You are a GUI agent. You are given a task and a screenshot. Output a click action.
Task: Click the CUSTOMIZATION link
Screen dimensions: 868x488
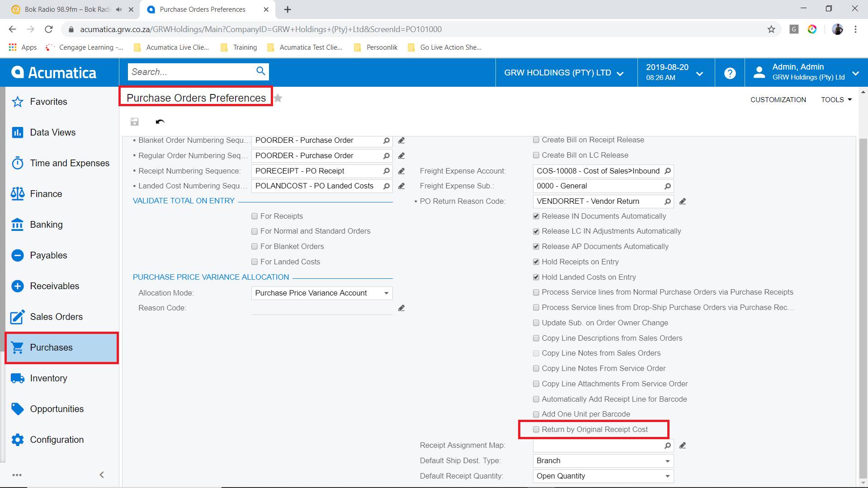point(778,100)
